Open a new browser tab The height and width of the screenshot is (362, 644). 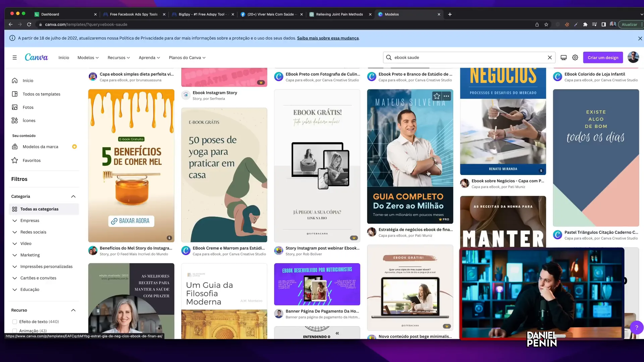450,14
